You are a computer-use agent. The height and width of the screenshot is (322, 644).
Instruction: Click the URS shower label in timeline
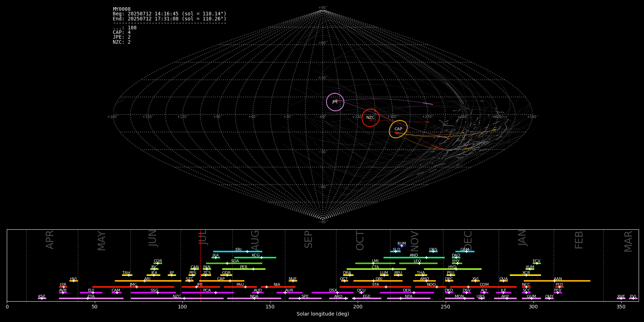point(480,297)
